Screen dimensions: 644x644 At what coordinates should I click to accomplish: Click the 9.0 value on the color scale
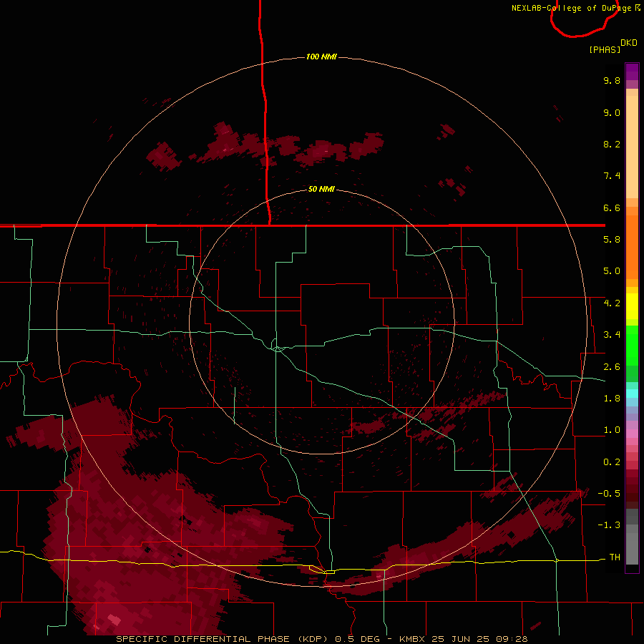tap(612, 112)
